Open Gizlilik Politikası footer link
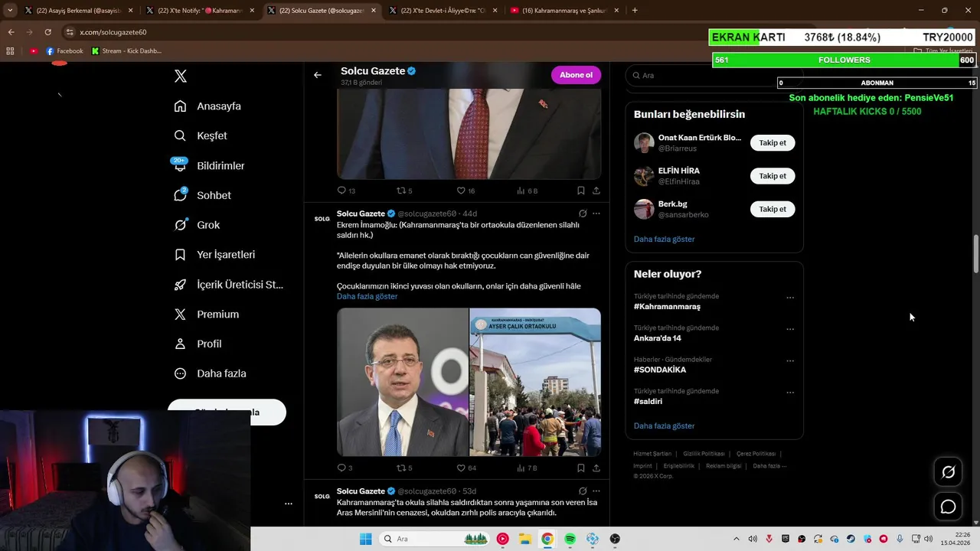The width and height of the screenshot is (980, 551). point(704,454)
